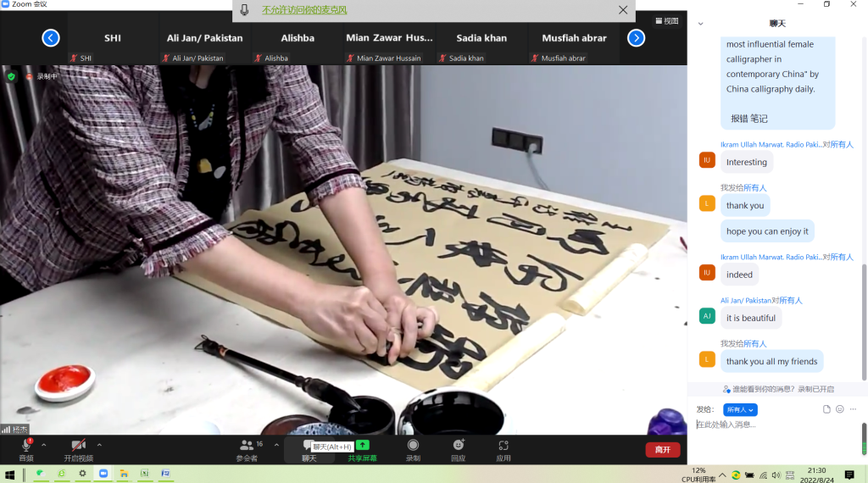Expand the audio options arrow
Viewport: 868px width, 483px height.
point(44,444)
